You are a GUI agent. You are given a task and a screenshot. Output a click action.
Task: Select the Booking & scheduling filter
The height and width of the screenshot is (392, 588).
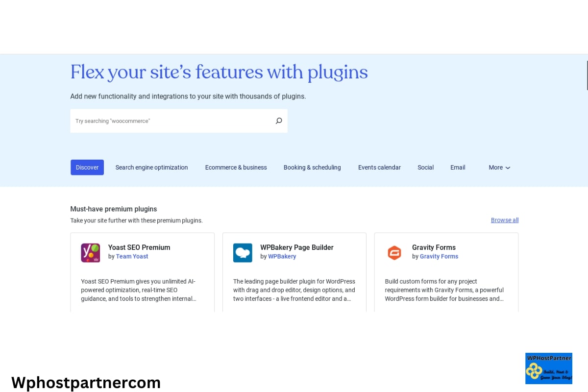312,167
